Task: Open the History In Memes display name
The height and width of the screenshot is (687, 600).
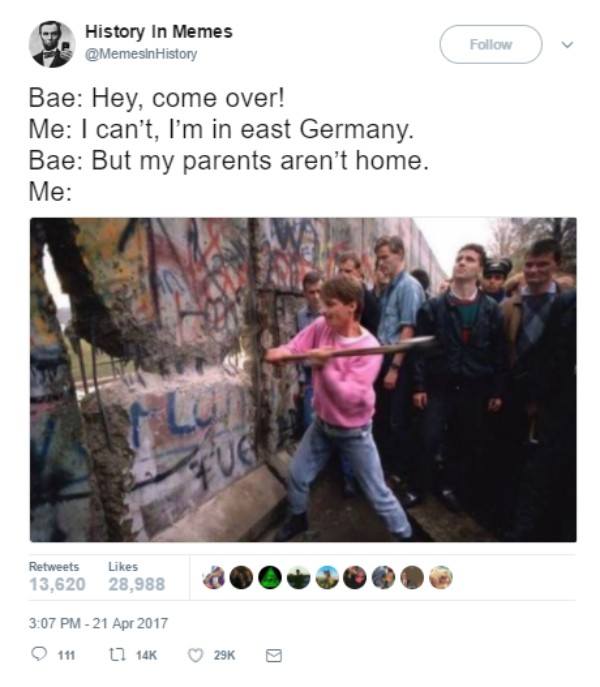Action: pyautogui.click(x=159, y=32)
